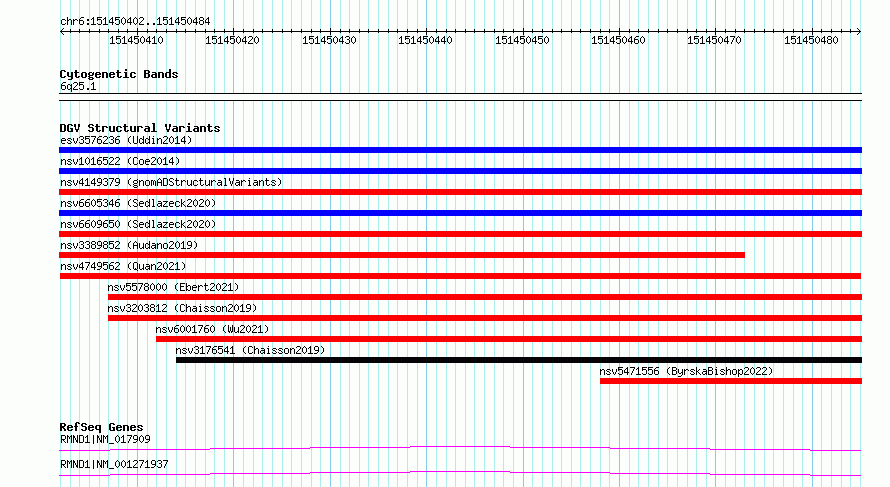Click nsv6001760 (Wu2021) label

coord(212,329)
